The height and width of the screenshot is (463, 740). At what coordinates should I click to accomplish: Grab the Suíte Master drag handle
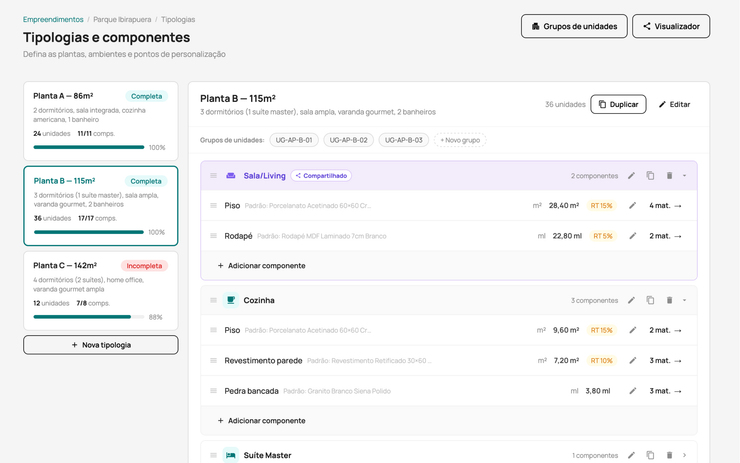click(213, 455)
